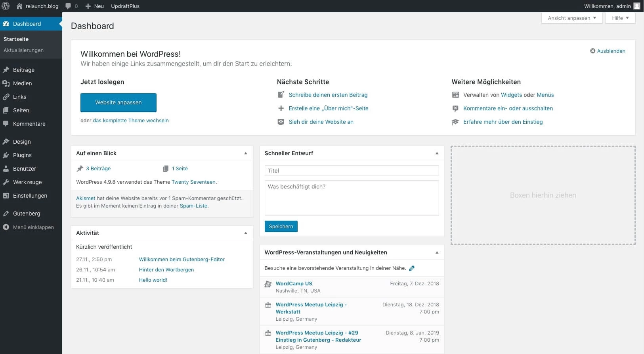The image size is (644, 354).
Task: Collapse the Aktivität widget
Action: tap(246, 233)
